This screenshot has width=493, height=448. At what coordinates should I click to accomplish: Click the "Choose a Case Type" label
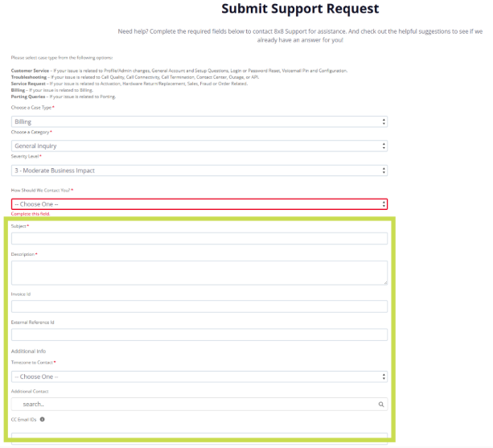point(31,107)
